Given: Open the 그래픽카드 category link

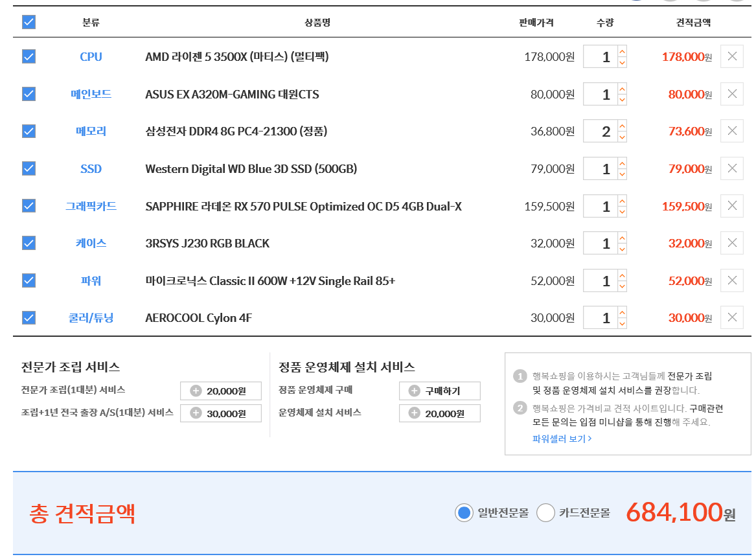Looking at the screenshot, I should pos(91,206).
